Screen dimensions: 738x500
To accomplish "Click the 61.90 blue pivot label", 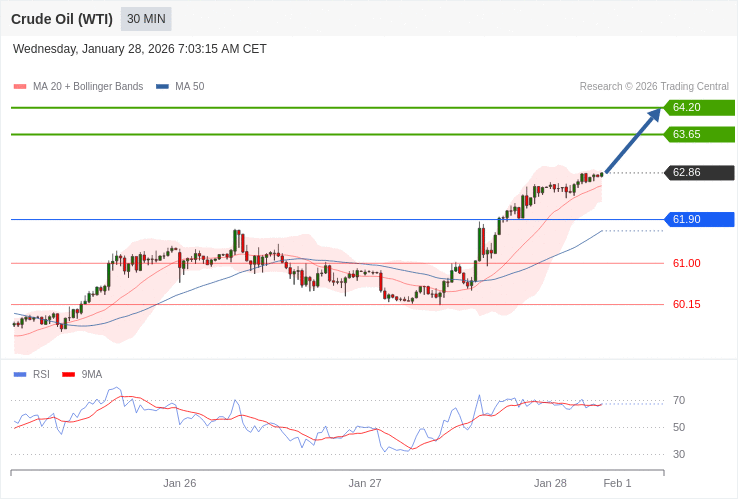I will 699,219.
